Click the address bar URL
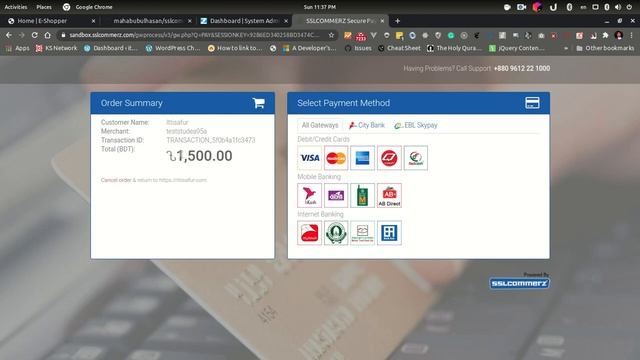 tap(194, 35)
